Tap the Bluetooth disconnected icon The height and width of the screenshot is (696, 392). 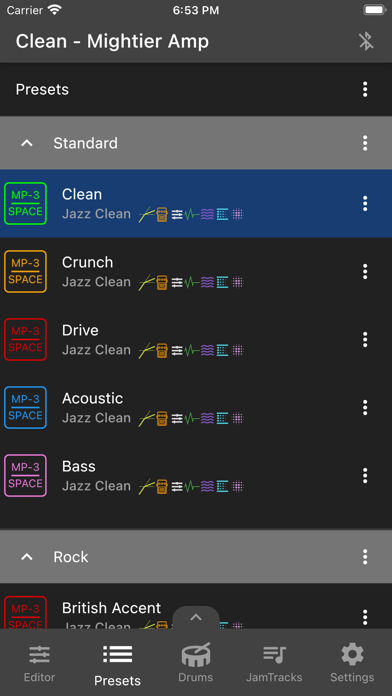[366, 41]
